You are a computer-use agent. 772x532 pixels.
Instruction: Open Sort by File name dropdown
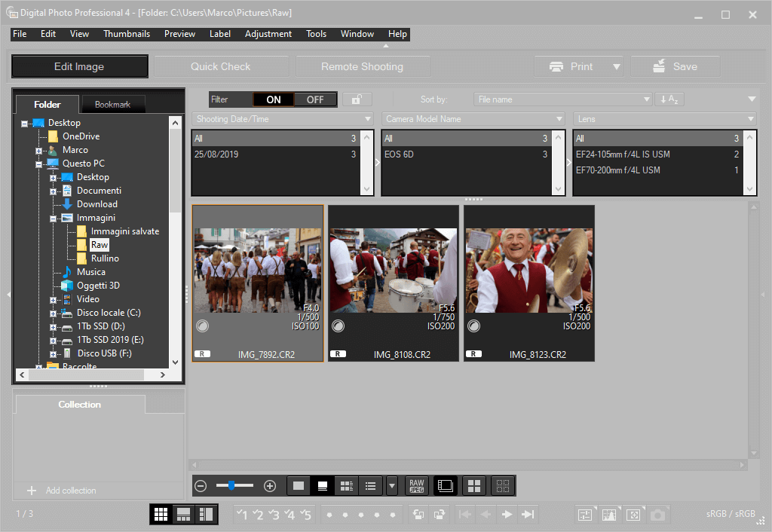tap(562, 99)
